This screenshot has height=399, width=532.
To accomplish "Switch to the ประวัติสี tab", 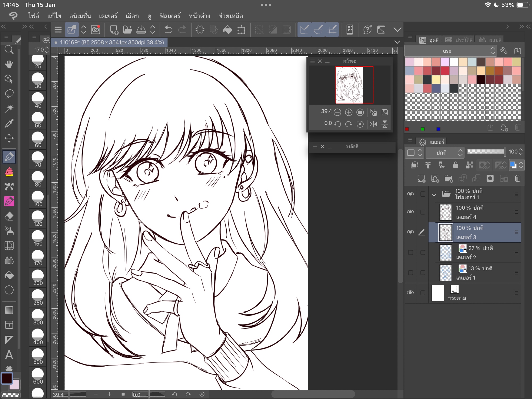I will 459,40.
